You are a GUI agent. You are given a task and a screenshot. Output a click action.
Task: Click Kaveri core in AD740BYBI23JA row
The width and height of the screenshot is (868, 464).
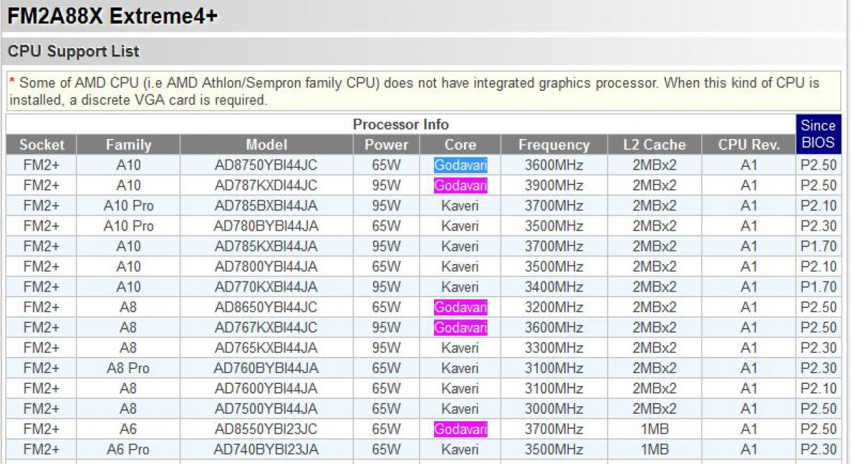point(460,450)
